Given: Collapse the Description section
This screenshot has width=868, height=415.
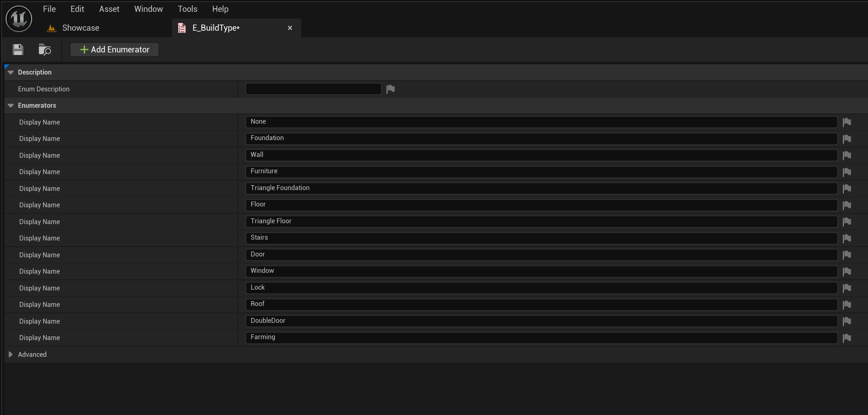Looking at the screenshot, I should click(11, 73).
